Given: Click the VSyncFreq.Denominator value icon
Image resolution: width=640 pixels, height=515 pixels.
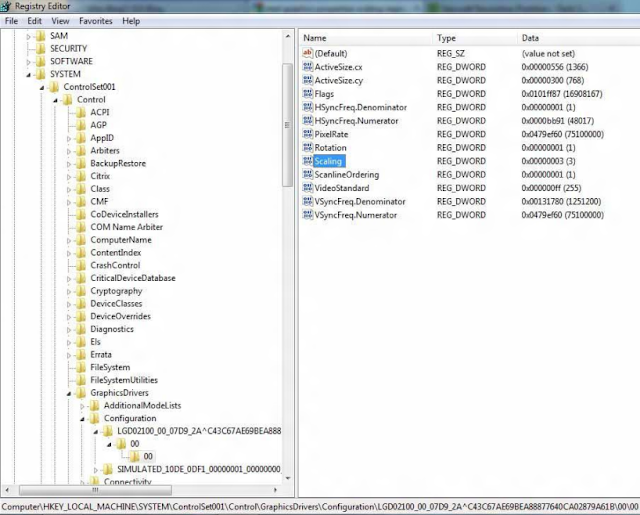Looking at the screenshot, I should click(x=308, y=201).
